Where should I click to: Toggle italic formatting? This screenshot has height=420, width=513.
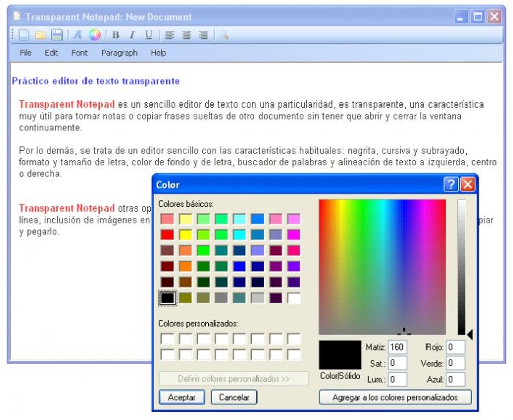coord(132,35)
